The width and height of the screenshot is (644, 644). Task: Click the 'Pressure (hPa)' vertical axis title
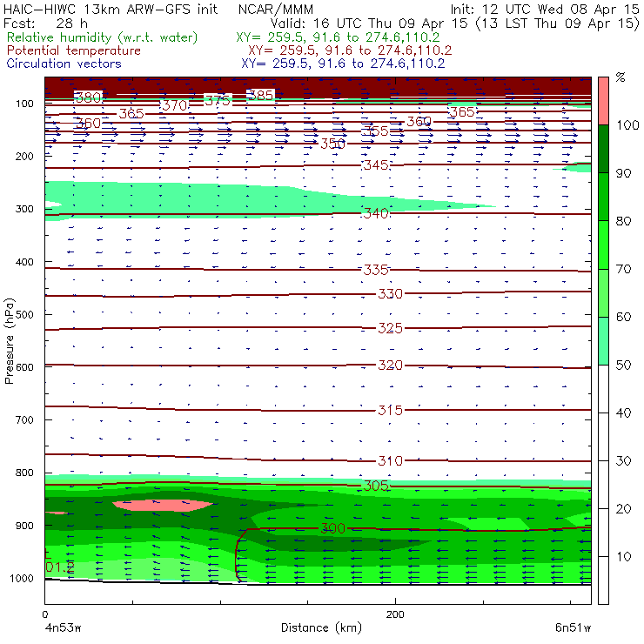[9, 341]
